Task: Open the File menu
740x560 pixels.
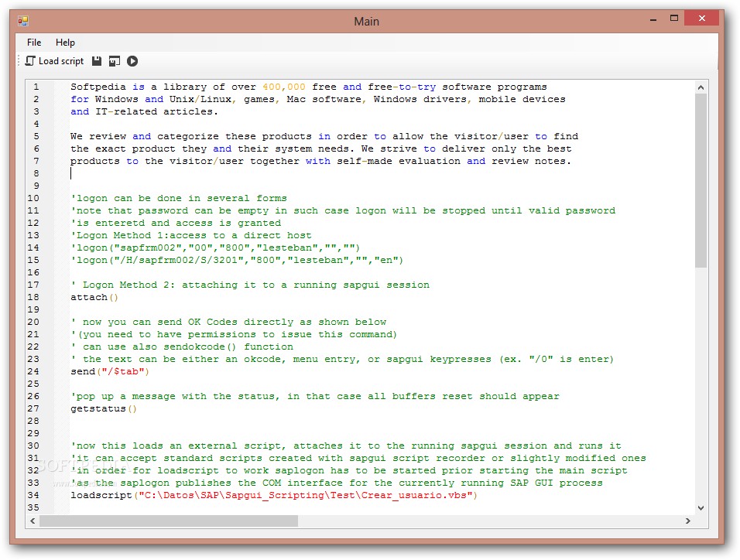Action: tap(34, 43)
